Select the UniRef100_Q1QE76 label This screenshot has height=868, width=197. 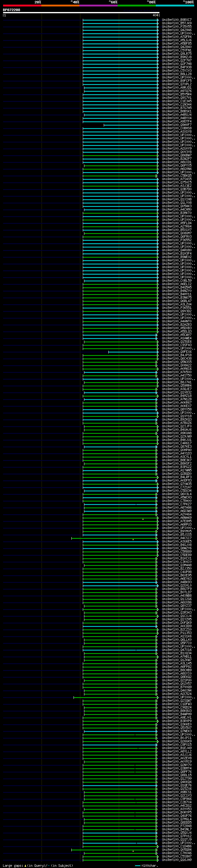(177, 785)
